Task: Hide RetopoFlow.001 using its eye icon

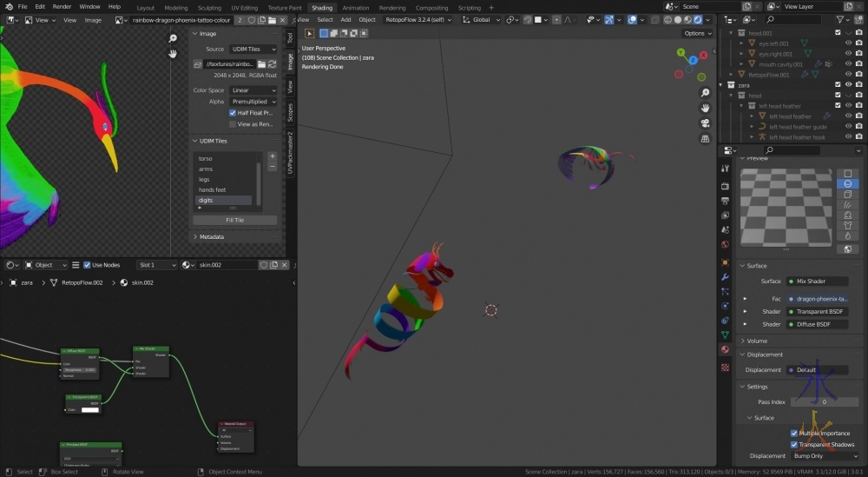Action: pos(848,75)
